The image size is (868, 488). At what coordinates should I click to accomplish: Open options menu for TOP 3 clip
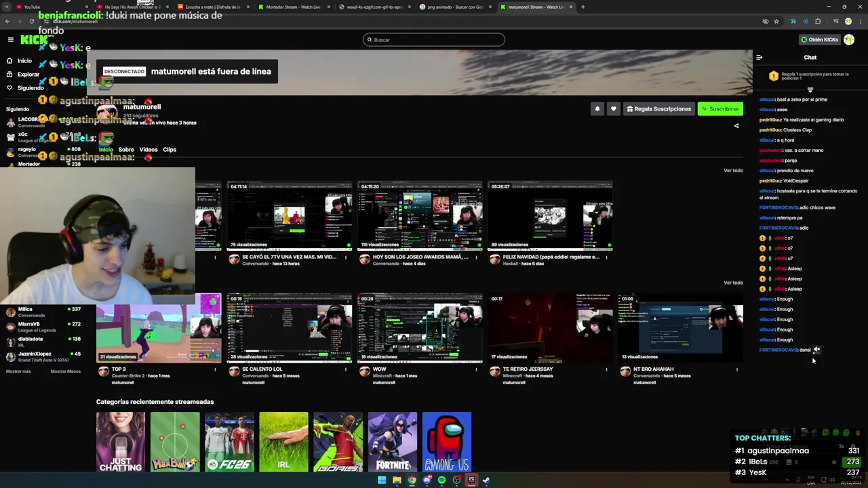click(x=216, y=369)
